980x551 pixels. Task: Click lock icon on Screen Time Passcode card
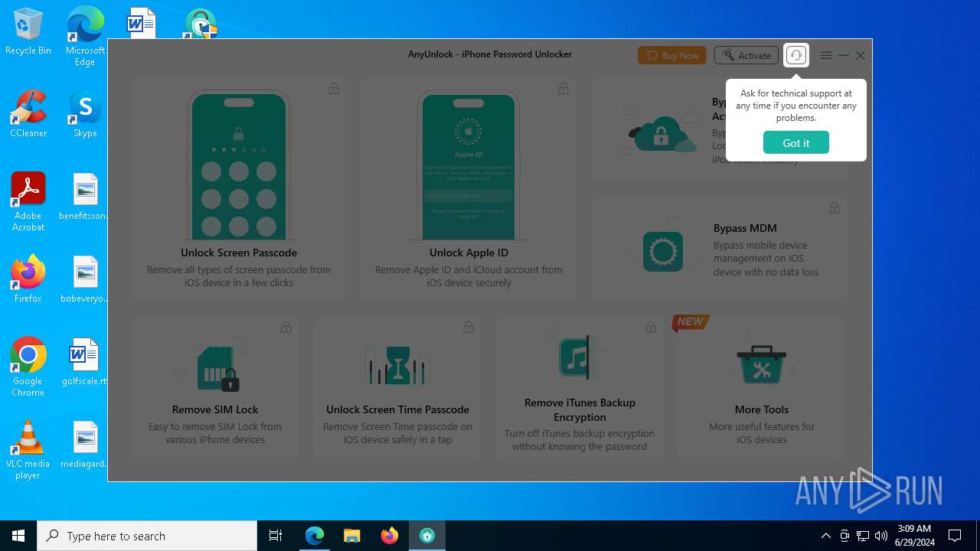click(468, 327)
